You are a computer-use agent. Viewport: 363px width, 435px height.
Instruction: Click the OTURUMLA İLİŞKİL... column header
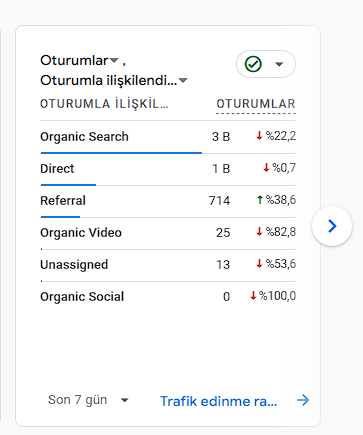(x=104, y=104)
